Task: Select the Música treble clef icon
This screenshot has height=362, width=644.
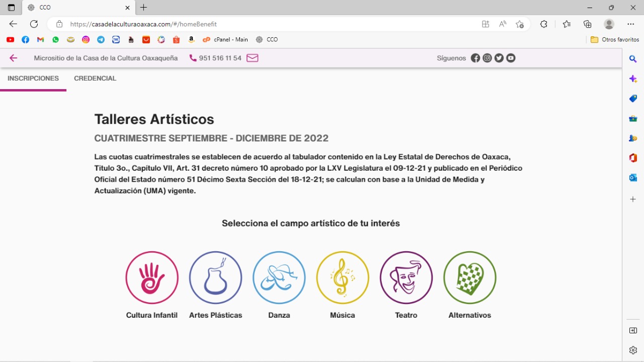Action: (x=342, y=277)
